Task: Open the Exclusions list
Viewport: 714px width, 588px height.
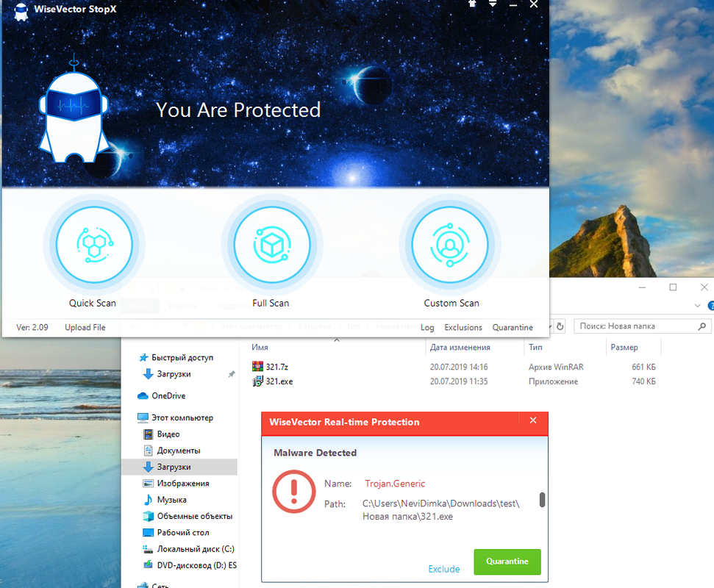Action: [463, 327]
